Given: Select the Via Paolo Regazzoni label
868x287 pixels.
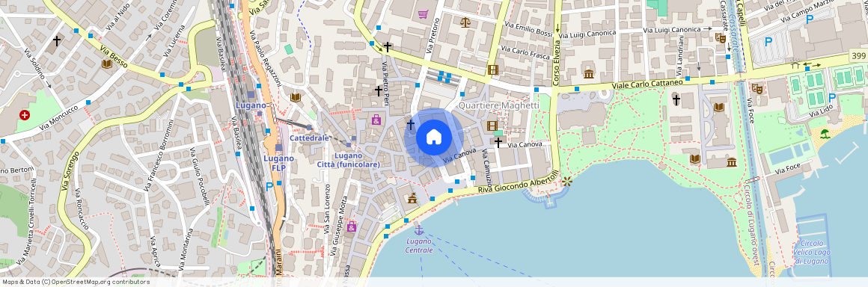Looking at the screenshot, I should pyautogui.click(x=265, y=58).
